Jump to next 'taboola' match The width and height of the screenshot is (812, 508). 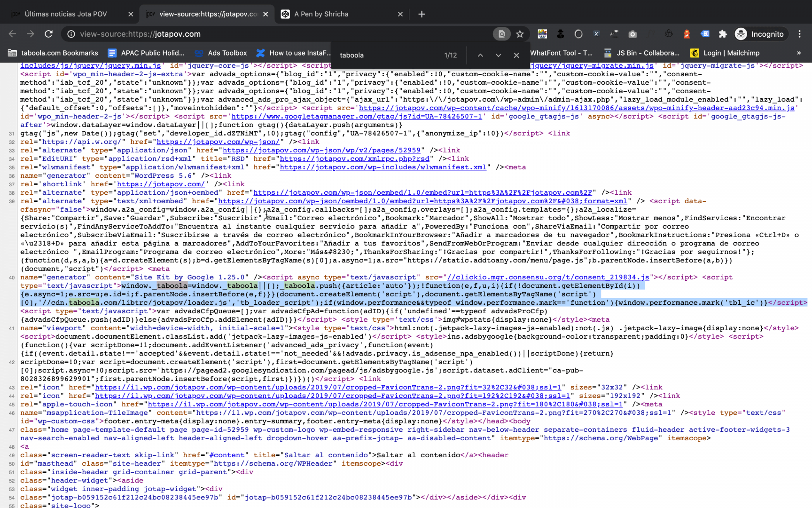[x=498, y=55]
